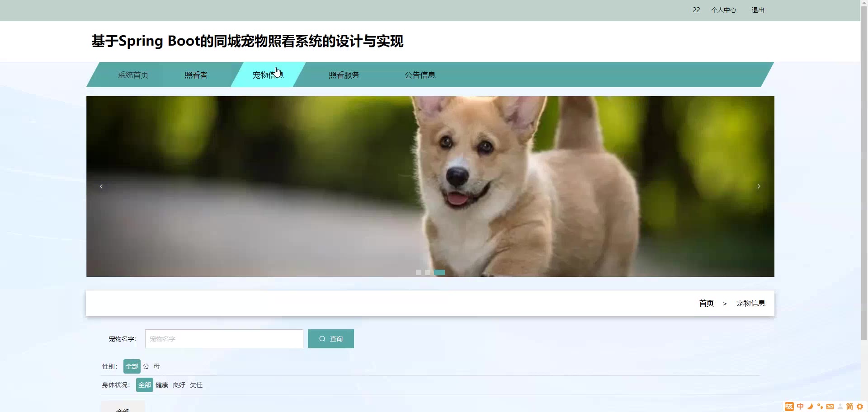868x412 pixels.
Task: Select 全部 under 性别 filter
Action: point(132,366)
